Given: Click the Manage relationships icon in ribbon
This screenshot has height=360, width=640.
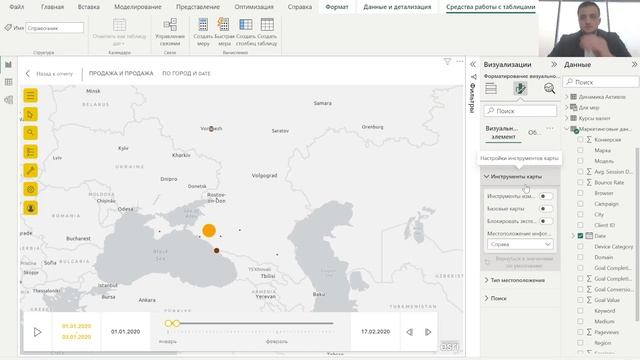Looking at the screenshot, I should click(x=170, y=25).
